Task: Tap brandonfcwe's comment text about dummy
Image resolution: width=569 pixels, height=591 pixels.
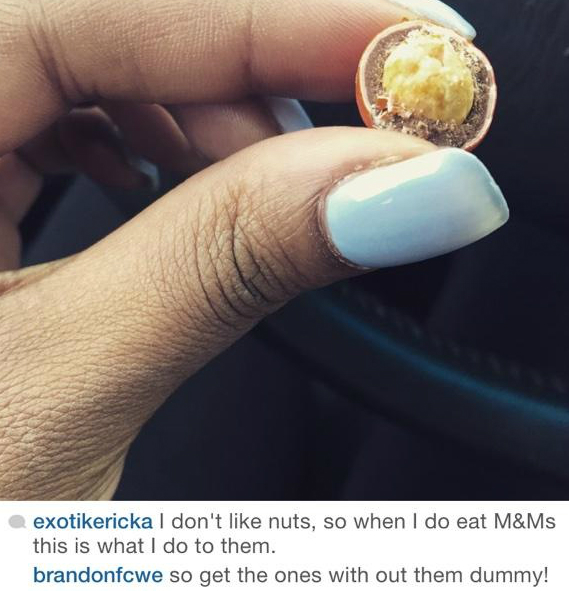Action: (x=358, y=575)
